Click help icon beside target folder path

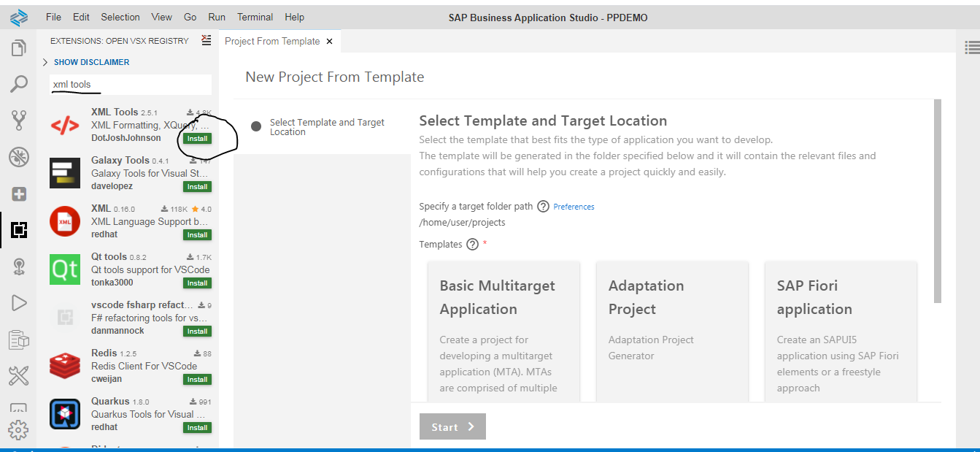coord(543,207)
